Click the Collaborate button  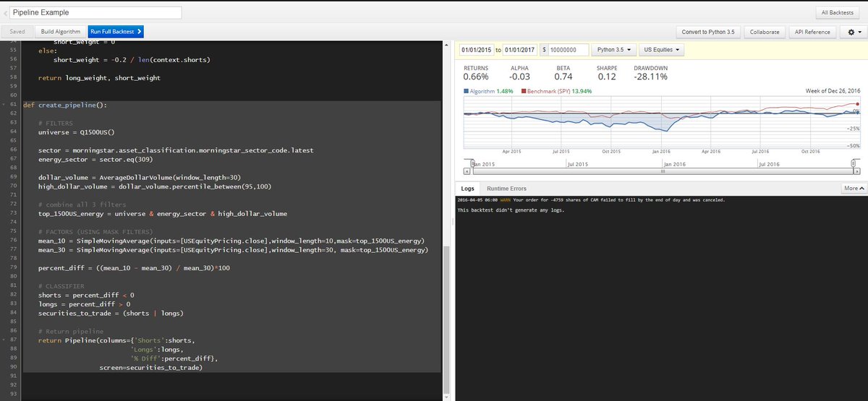[x=765, y=32]
